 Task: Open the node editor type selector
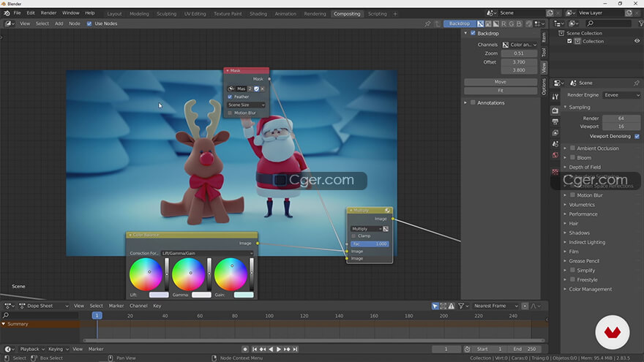[x=10, y=24]
